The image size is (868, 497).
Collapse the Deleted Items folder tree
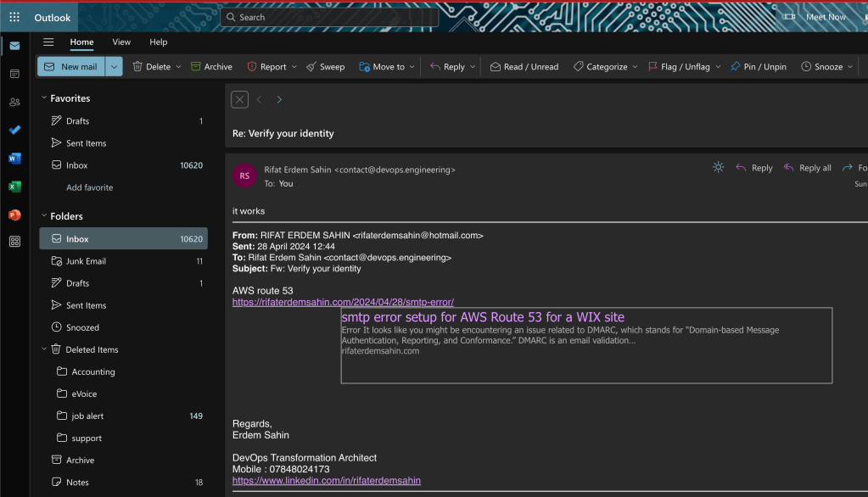click(x=44, y=349)
